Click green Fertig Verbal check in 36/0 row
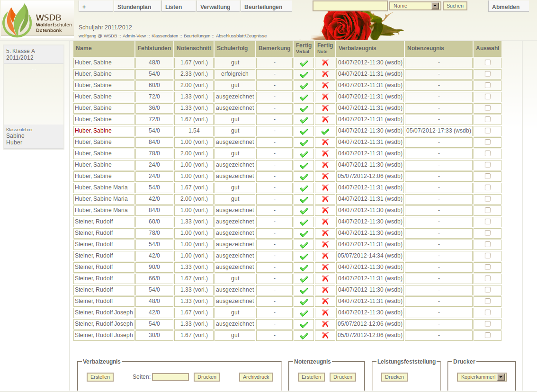Image resolution: width=537 pixels, height=392 pixels. (304, 108)
